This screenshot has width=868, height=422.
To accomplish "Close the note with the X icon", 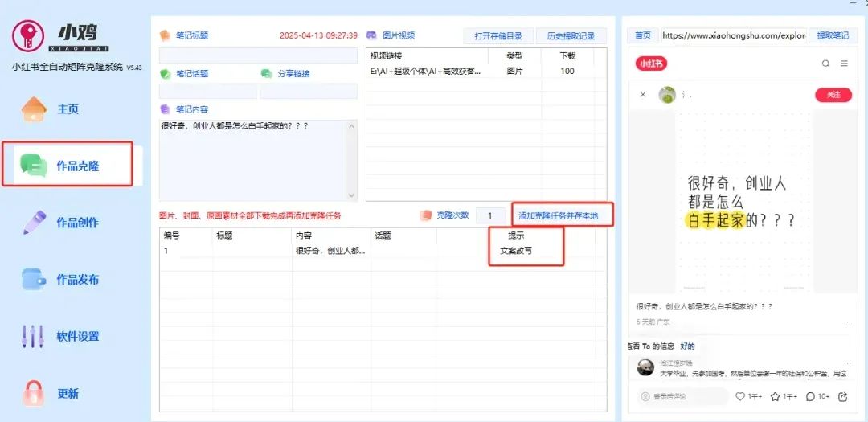I will [x=643, y=95].
